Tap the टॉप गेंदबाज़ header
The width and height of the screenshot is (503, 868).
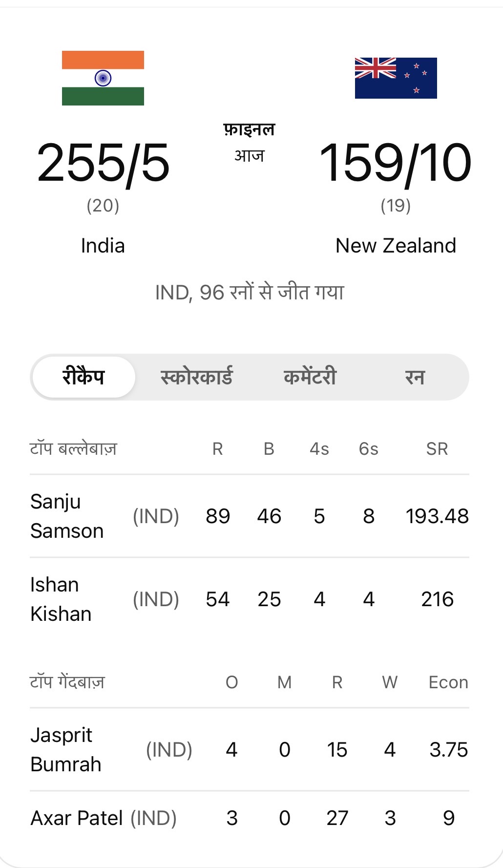(x=67, y=682)
